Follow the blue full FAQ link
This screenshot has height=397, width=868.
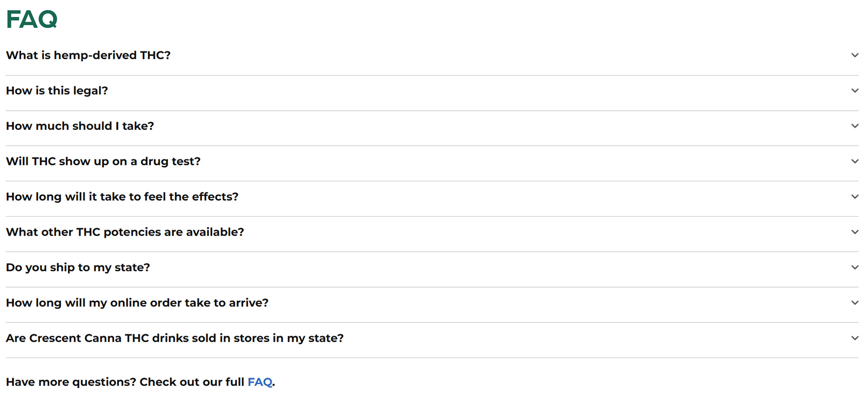click(260, 382)
